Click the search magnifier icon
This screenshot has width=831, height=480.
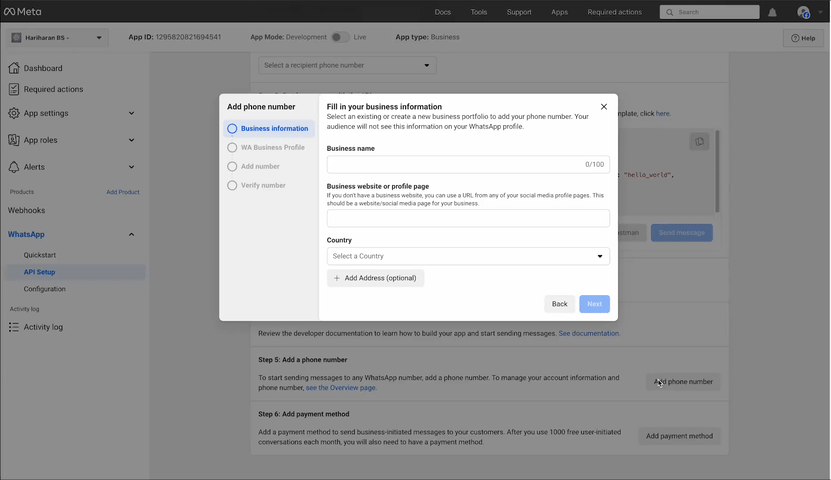pos(670,12)
